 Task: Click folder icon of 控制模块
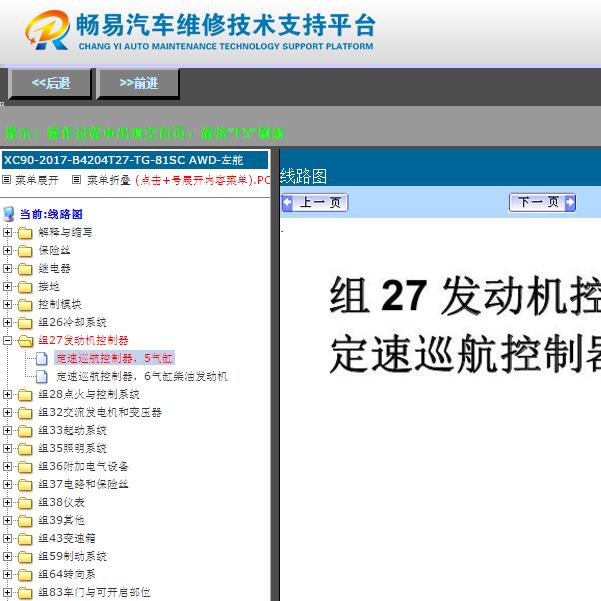pos(25,305)
